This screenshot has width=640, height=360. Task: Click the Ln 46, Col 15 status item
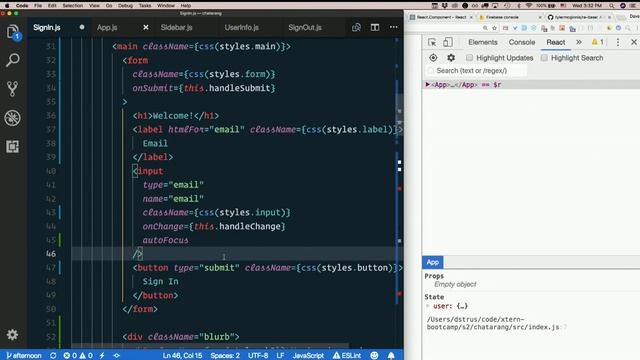[x=182, y=356]
